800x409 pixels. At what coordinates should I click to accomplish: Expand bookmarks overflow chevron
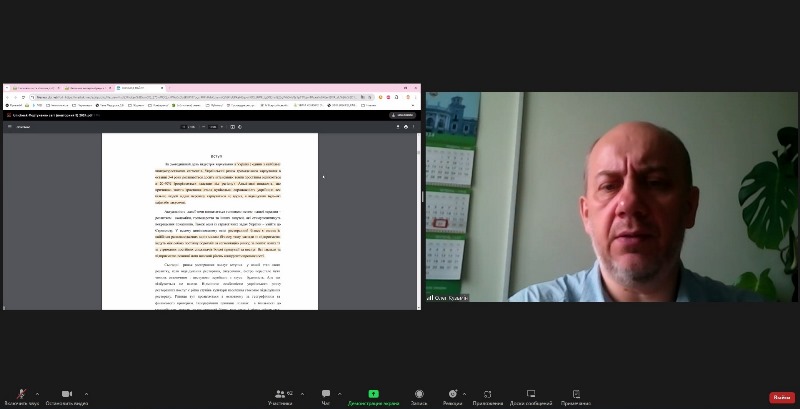point(412,105)
